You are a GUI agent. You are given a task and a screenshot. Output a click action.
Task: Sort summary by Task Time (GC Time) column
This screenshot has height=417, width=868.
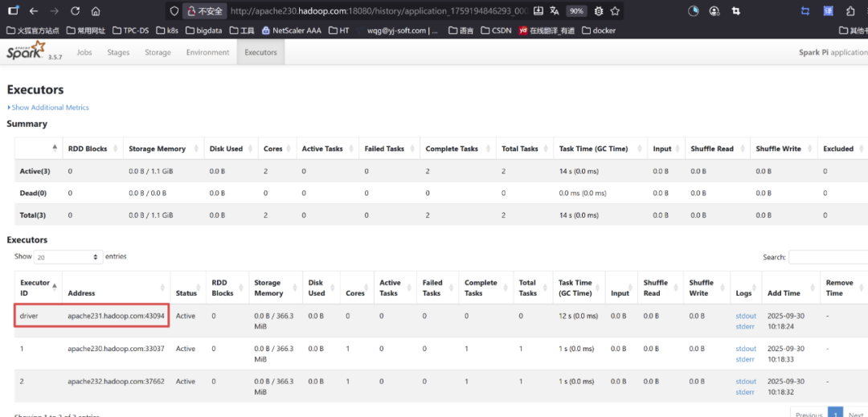[x=600, y=149]
